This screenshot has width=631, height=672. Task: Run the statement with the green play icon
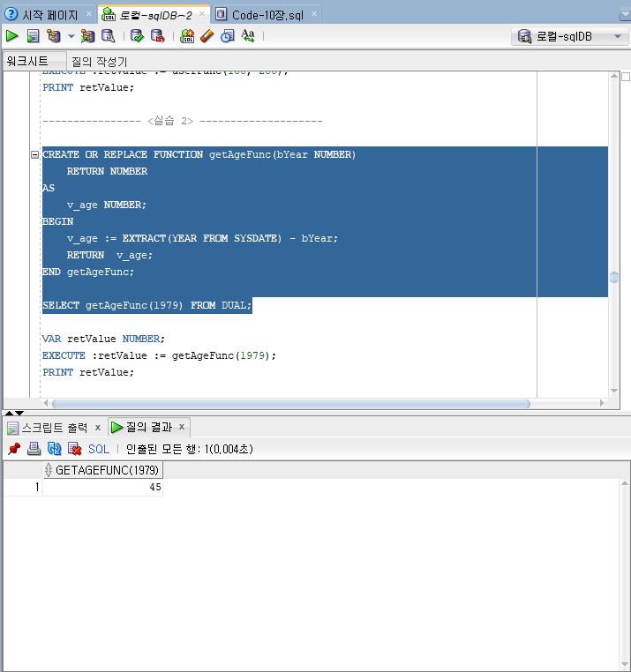[12, 36]
